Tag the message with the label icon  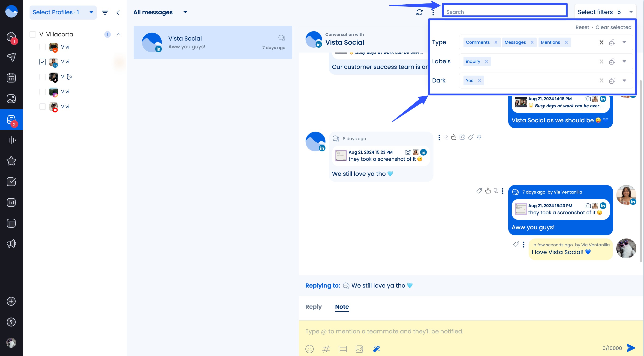(x=471, y=137)
